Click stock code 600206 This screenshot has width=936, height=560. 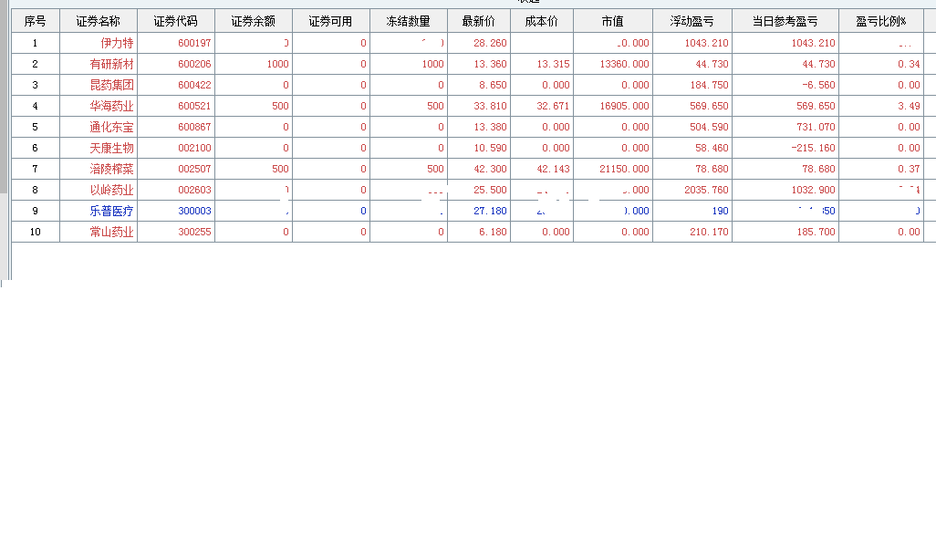(194, 64)
